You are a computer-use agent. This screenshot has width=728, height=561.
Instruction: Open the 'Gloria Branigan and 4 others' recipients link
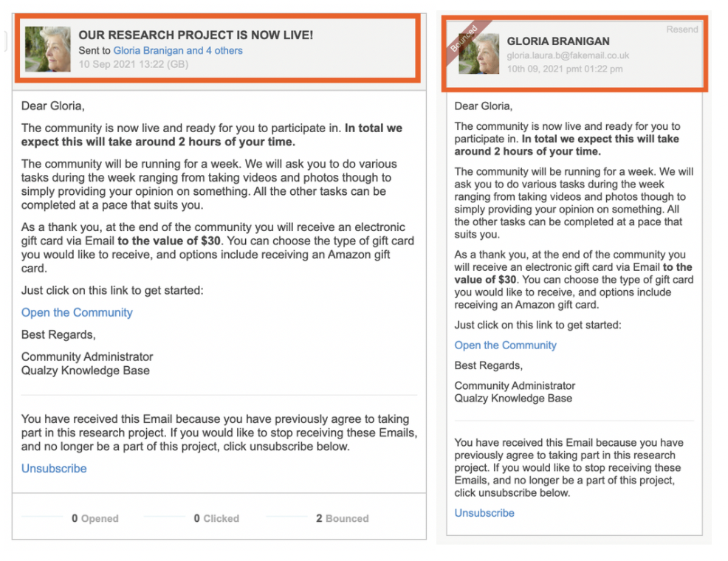point(178,51)
